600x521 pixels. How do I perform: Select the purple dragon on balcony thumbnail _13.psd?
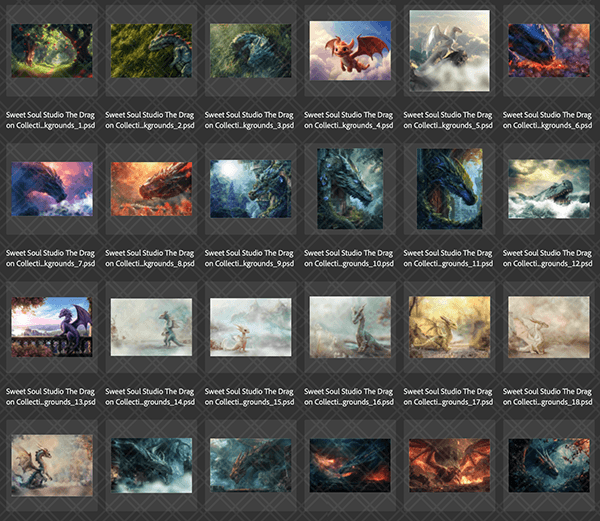tap(52, 327)
